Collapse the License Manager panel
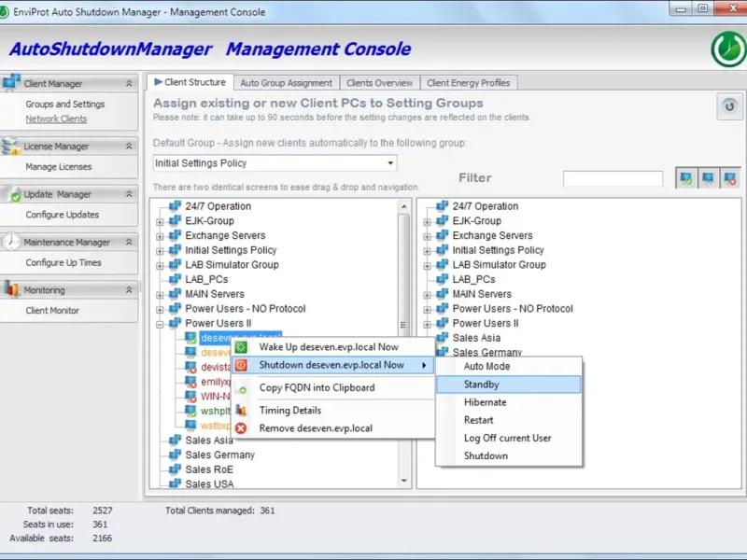 pyautogui.click(x=129, y=147)
